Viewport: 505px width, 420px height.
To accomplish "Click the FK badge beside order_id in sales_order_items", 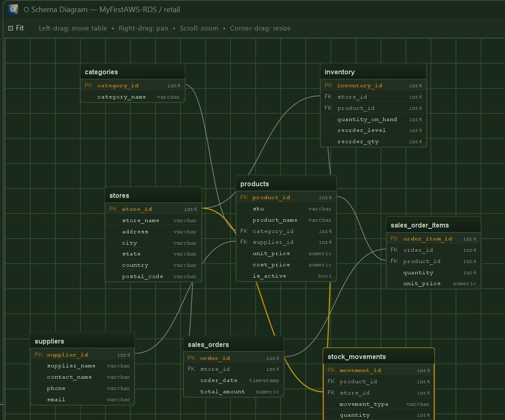I will tap(394, 250).
